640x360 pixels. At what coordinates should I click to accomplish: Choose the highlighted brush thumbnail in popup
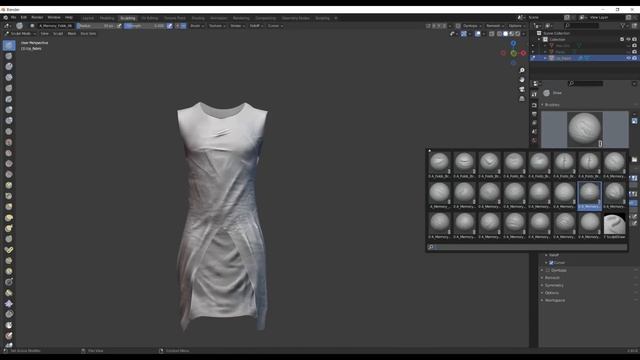pos(589,196)
